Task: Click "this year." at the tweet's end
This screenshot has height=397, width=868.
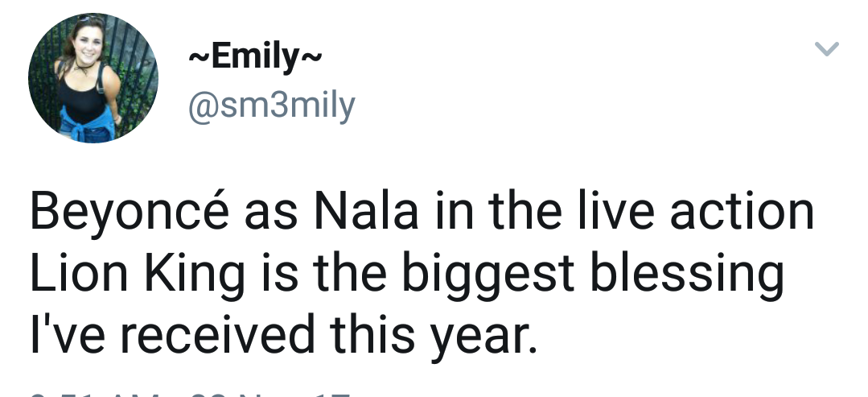Action: (434, 334)
